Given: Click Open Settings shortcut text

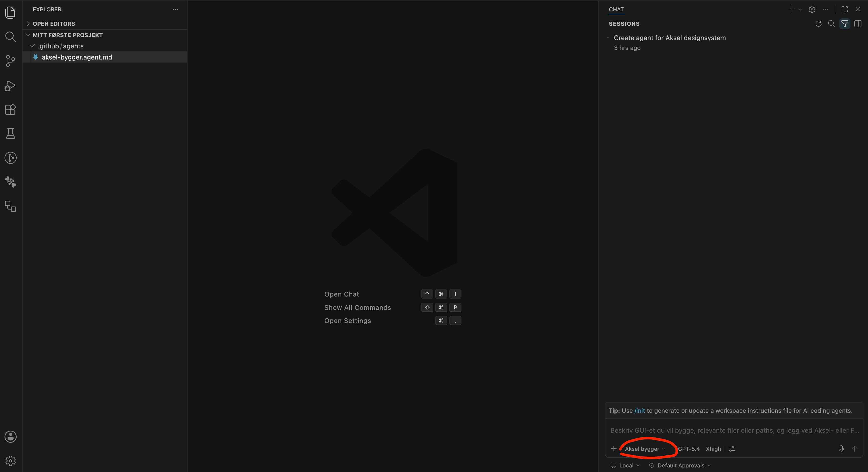Looking at the screenshot, I should point(347,321).
